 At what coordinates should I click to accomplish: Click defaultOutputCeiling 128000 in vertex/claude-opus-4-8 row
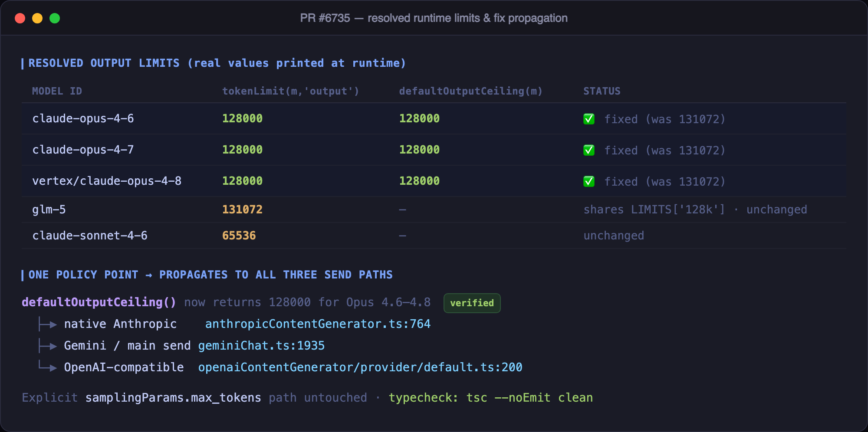(x=419, y=181)
